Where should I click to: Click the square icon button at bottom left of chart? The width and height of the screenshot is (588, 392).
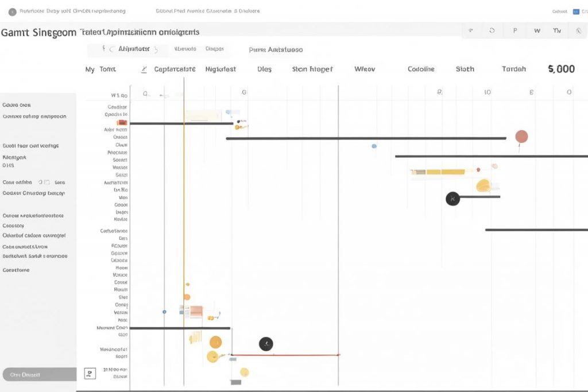(90, 373)
